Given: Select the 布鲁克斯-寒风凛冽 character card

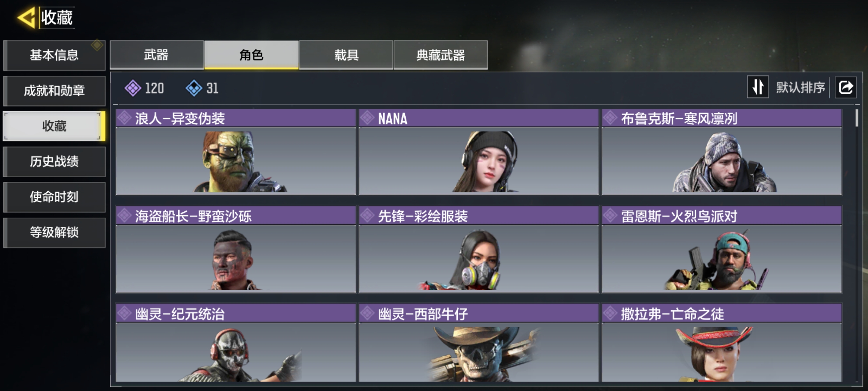Looking at the screenshot, I should 722,152.
